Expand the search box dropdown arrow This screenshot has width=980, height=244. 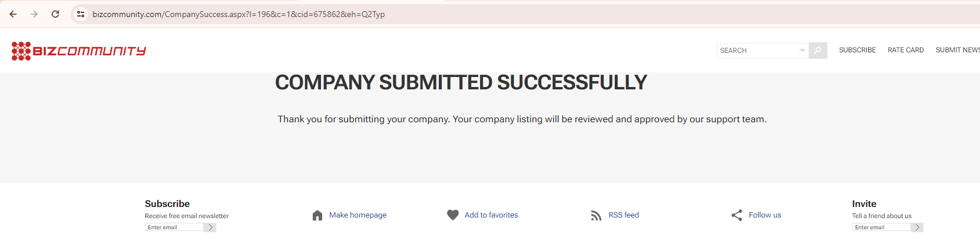802,51
